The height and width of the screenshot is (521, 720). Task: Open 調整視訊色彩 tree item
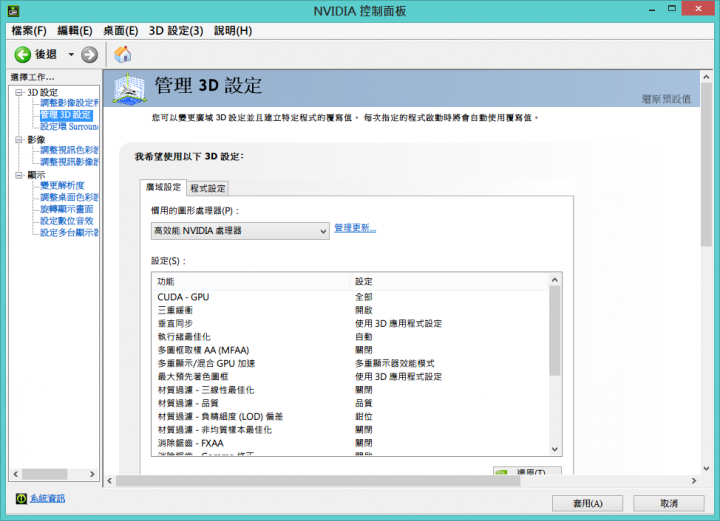69,150
